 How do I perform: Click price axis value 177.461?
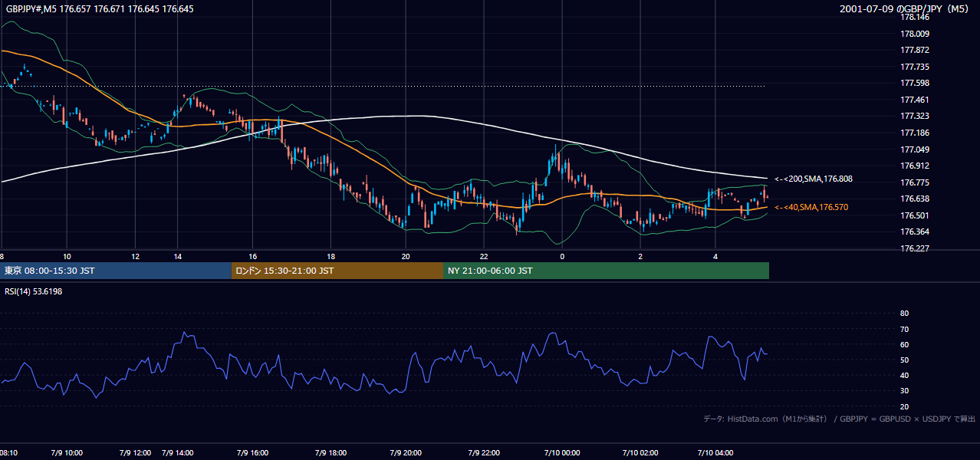click(x=915, y=100)
